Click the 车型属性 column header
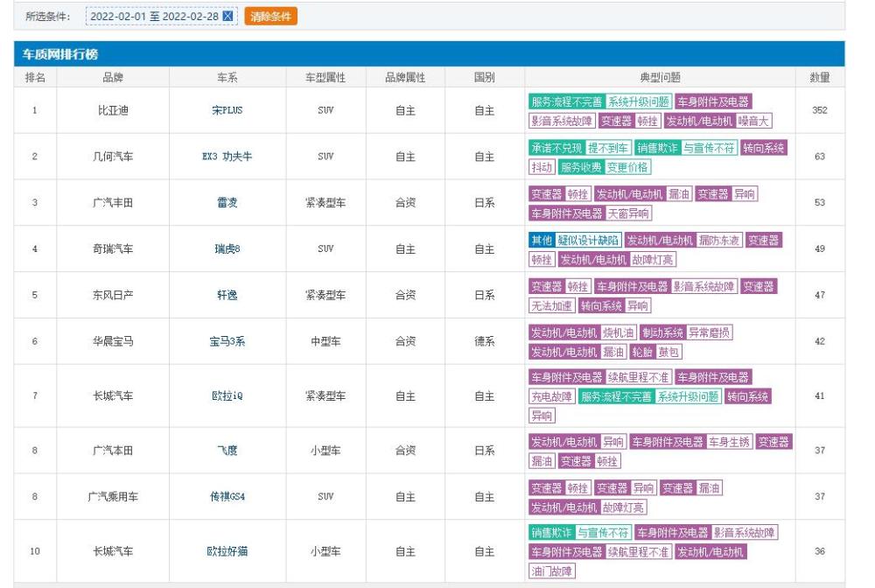875x588 pixels. pyautogui.click(x=325, y=78)
